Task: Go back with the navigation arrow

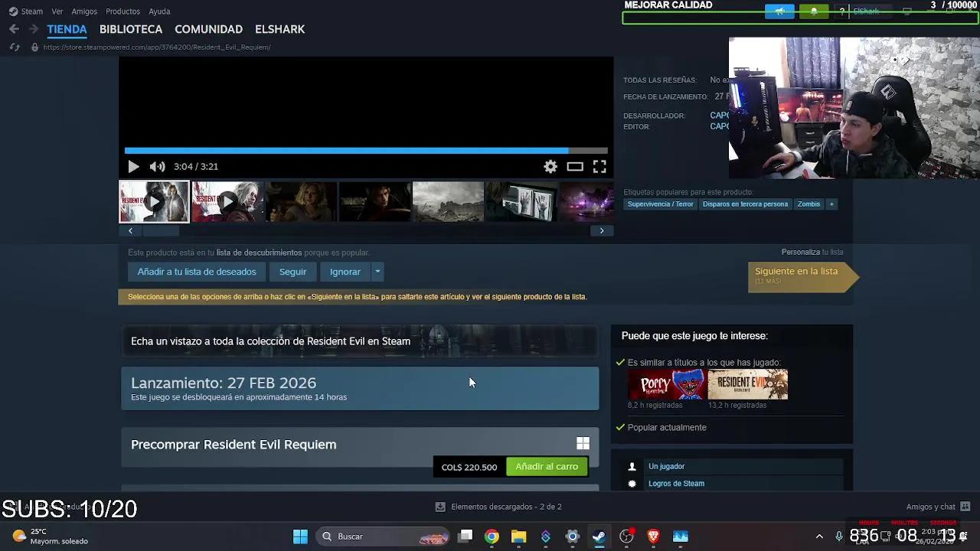Action: click(x=14, y=29)
